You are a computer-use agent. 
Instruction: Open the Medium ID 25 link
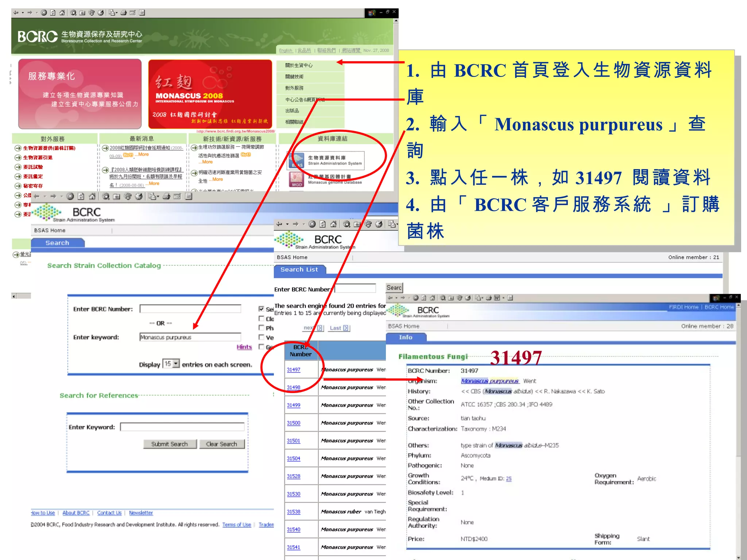pos(509,479)
